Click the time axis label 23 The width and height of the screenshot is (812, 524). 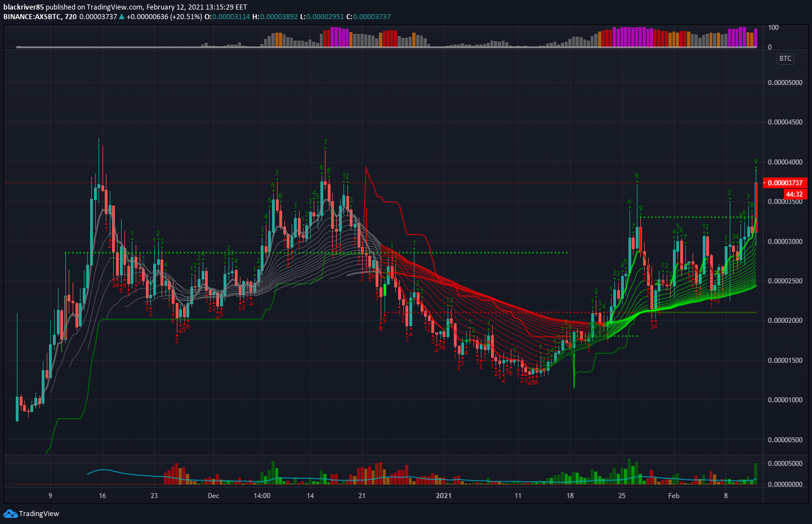coord(154,496)
